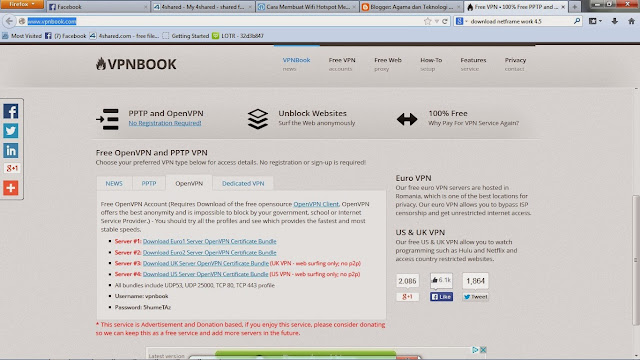Open the VPNBook news menu item
The height and width of the screenshot is (360, 640).
click(x=296, y=64)
